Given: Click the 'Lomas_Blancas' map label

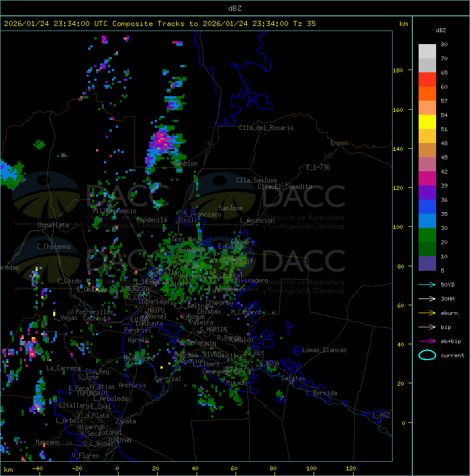Looking at the screenshot, I should (x=324, y=350).
